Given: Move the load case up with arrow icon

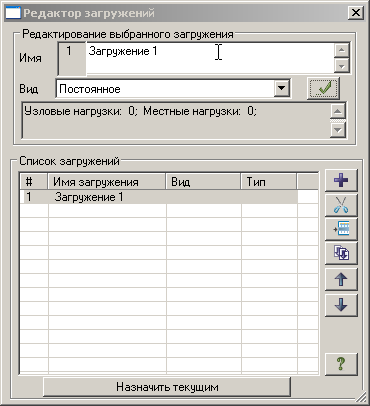Looking at the screenshot, I should 341,279.
